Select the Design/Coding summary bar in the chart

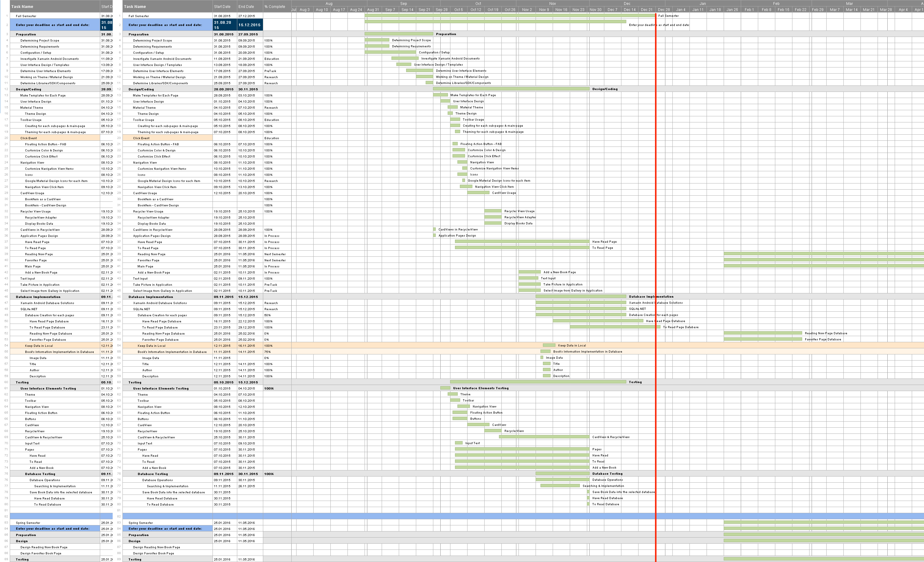(511, 89)
